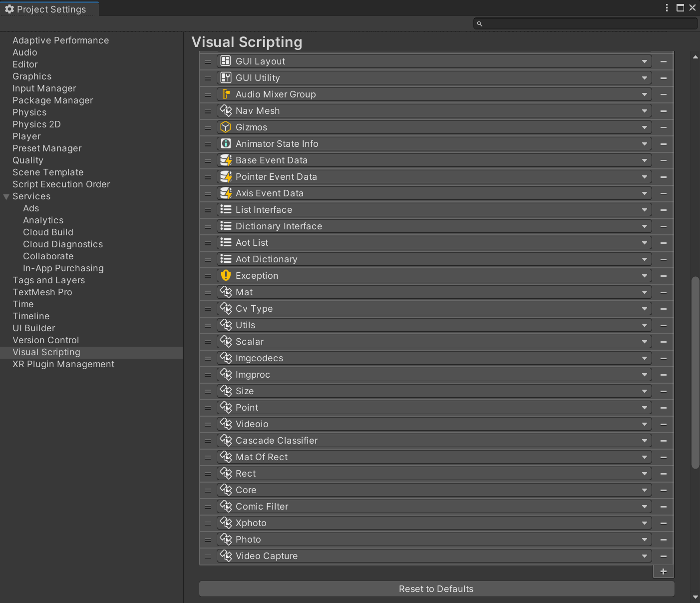Screen dimensions: 700x603
Task: Click the scrollbar up arrow
Action: (x=696, y=57)
